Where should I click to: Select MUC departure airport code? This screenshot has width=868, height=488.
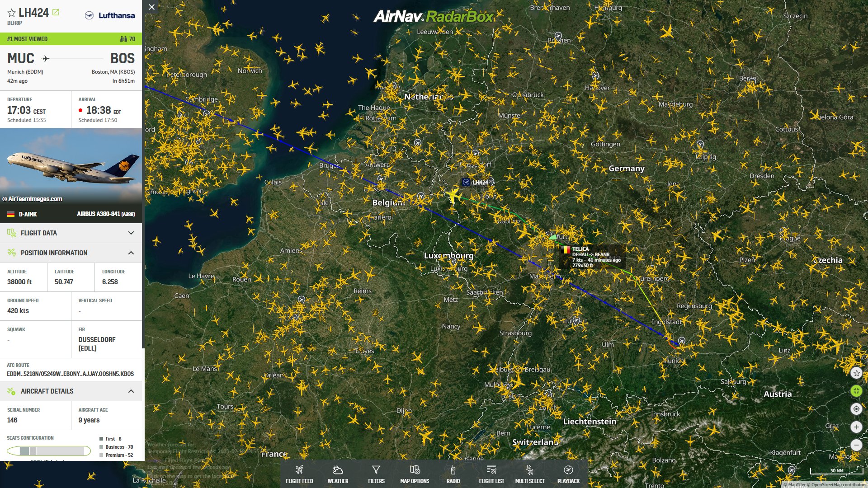(x=21, y=58)
